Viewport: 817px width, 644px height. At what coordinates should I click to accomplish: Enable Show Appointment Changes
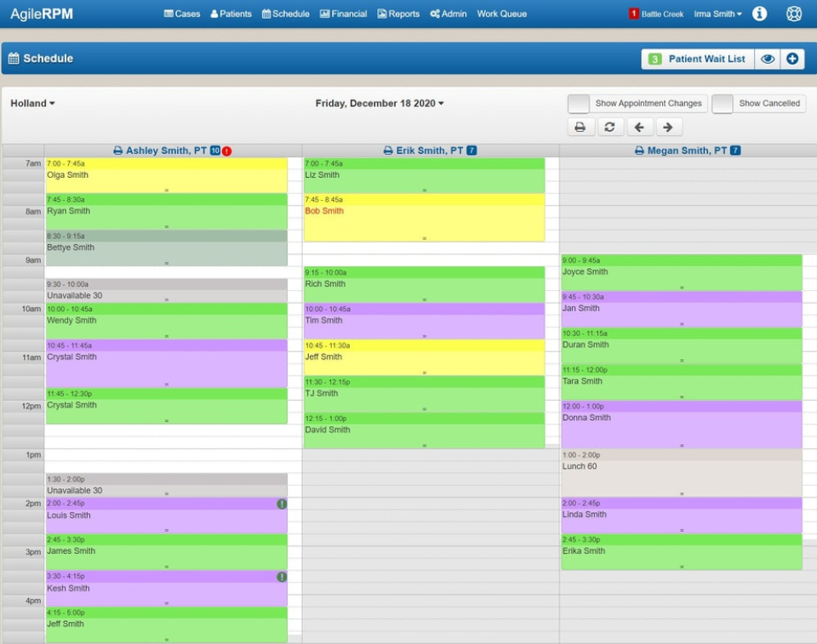click(x=578, y=103)
